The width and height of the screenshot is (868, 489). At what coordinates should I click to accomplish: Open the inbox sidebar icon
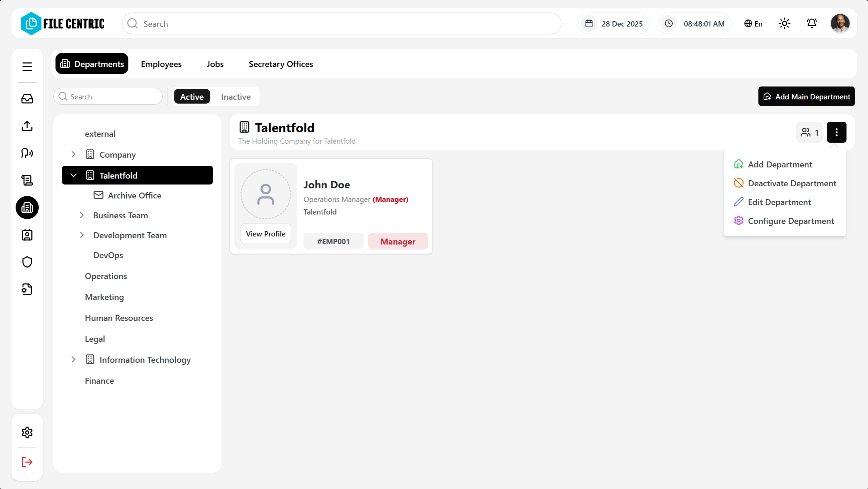(x=27, y=99)
